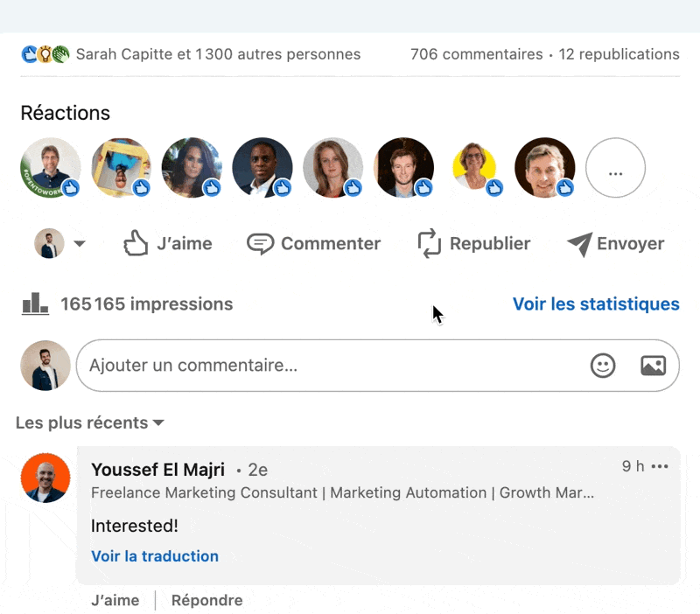
Task: Open the emoji picker smiley icon
Action: [603, 366]
